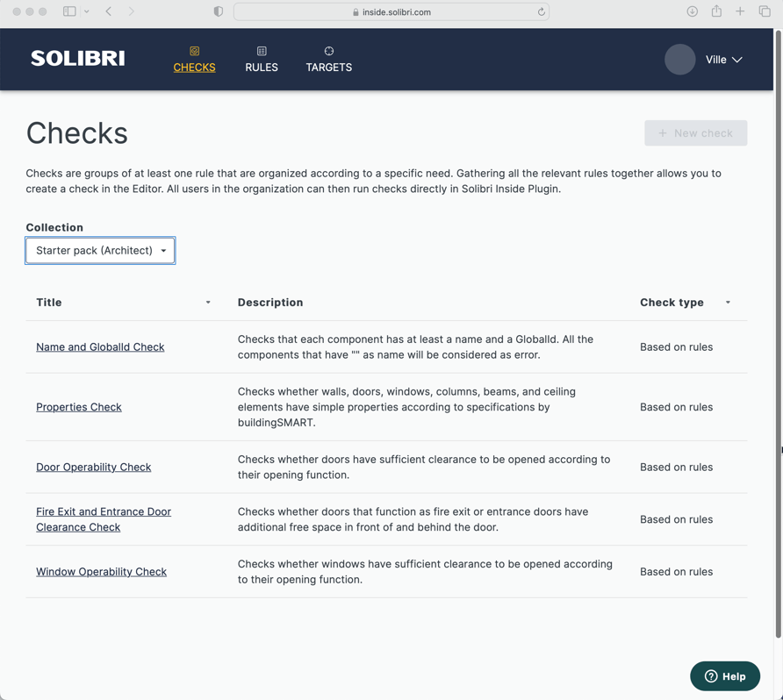Image resolution: width=783 pixels, height=700 pixels.
Task: Click 'Based on rules' in Fire Exit row
Action: point(676,519)
